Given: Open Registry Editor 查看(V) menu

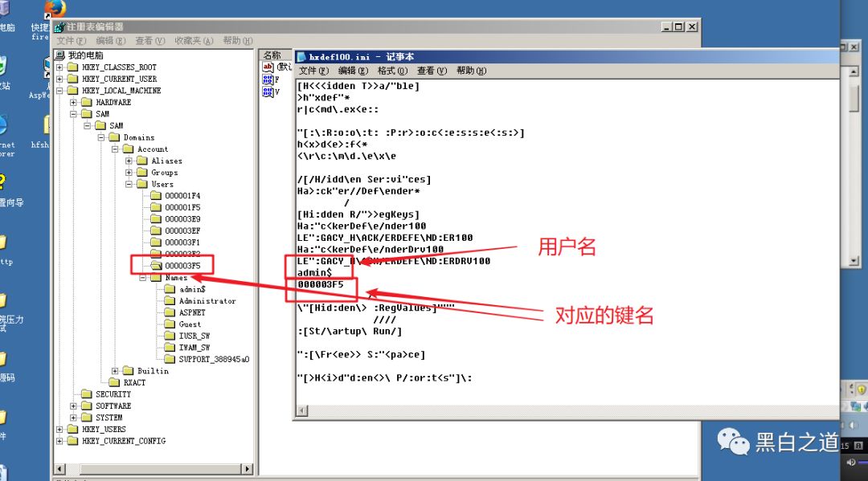Looking at the screenshot, I should (150, 41).
